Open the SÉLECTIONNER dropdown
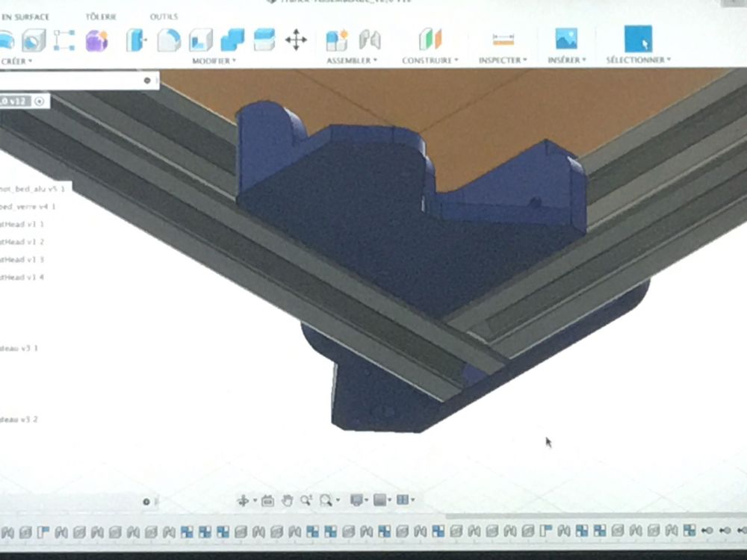Screen dimensions: 747x560 639,60
